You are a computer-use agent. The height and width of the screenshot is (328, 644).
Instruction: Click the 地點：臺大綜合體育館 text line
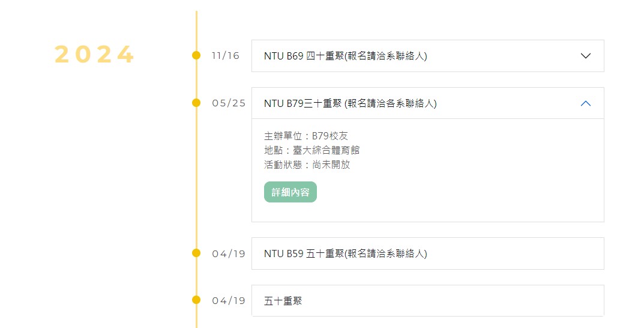(311, 150)
